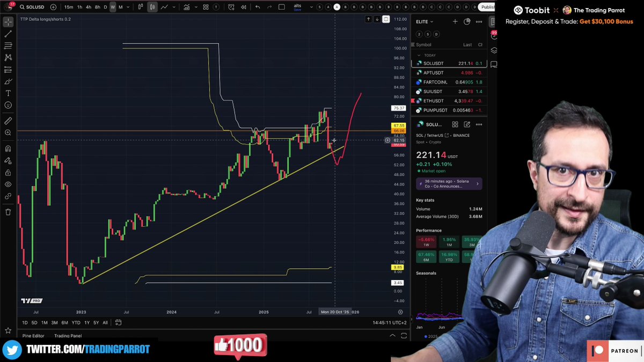Start bar Replay with the rewind icon

pos(244,7)
